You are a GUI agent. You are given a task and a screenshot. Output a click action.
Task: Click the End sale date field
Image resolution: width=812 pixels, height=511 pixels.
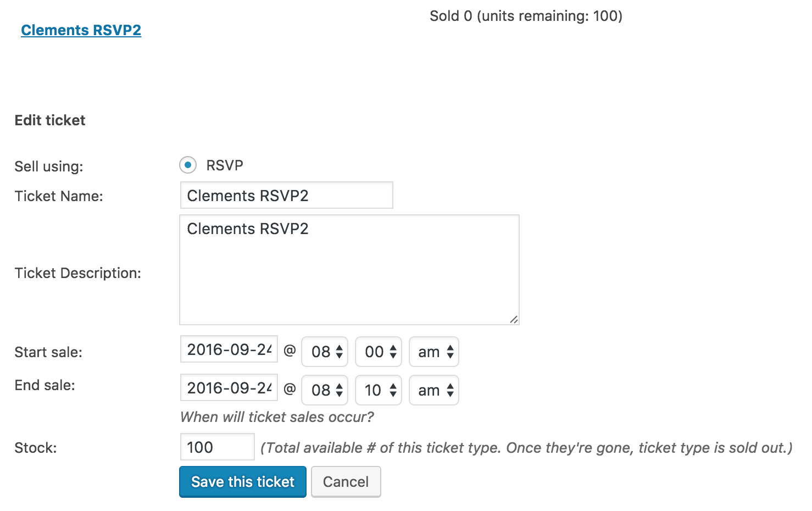229,388
